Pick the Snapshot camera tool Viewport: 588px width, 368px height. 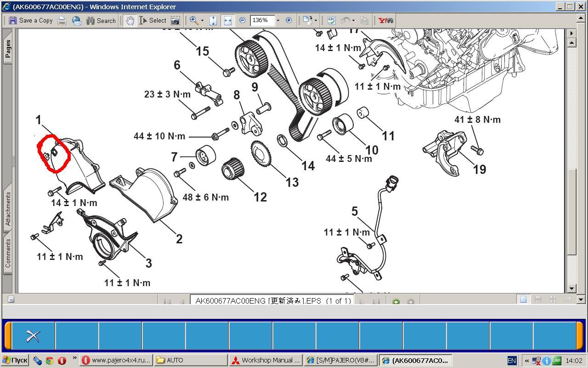[x=175, y=20]
